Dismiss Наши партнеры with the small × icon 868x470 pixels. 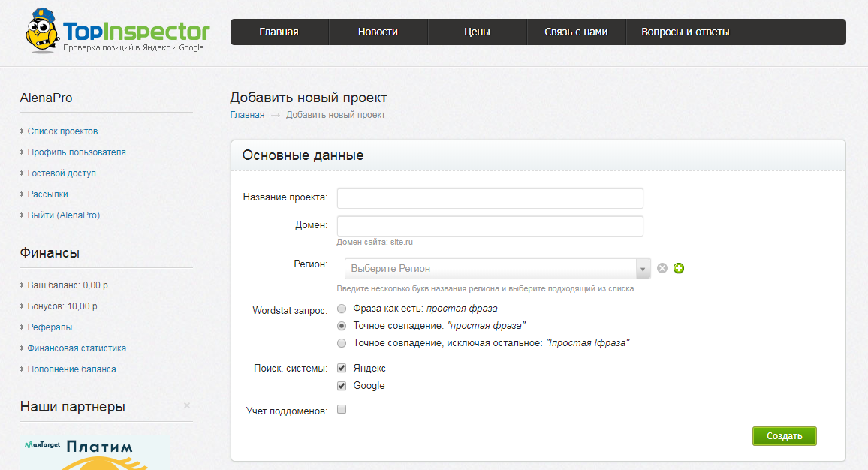pyautogui.click(x=186, y=405)
